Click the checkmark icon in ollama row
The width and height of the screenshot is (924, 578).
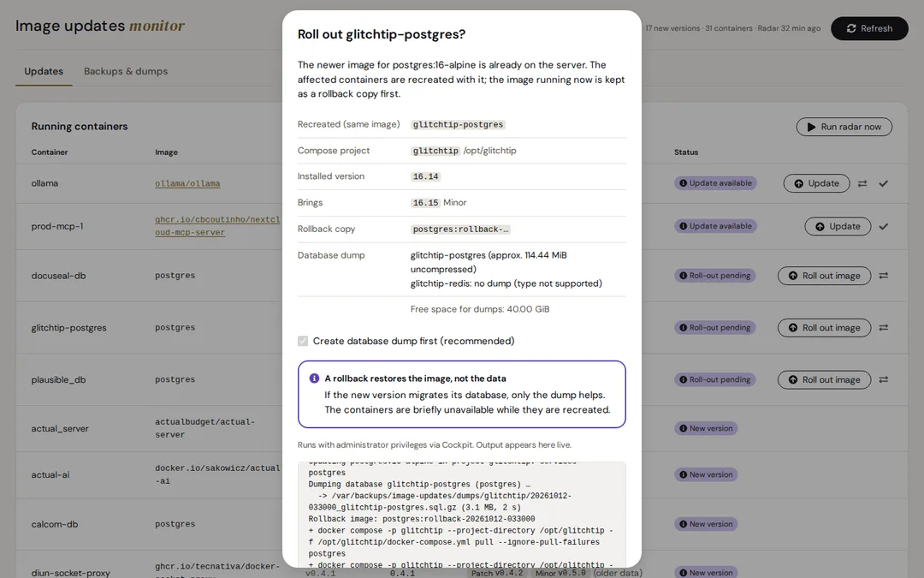883,183
